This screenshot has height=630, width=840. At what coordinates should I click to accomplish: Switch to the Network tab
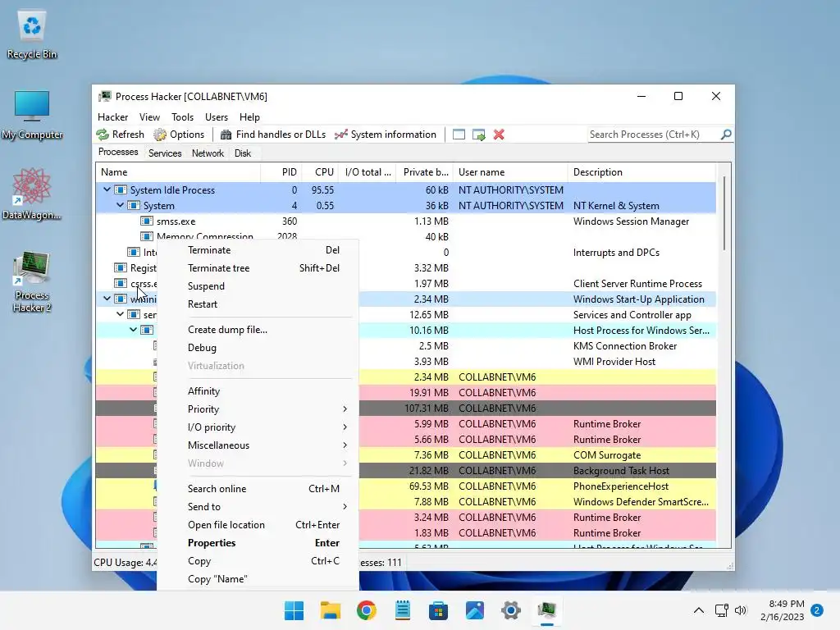click(208, 153)
